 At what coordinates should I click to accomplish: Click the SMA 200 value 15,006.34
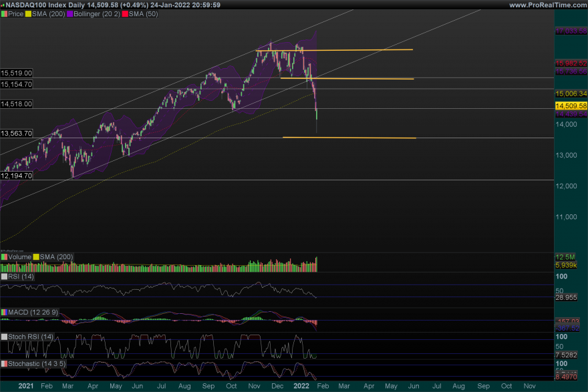[x=571, y=93]
